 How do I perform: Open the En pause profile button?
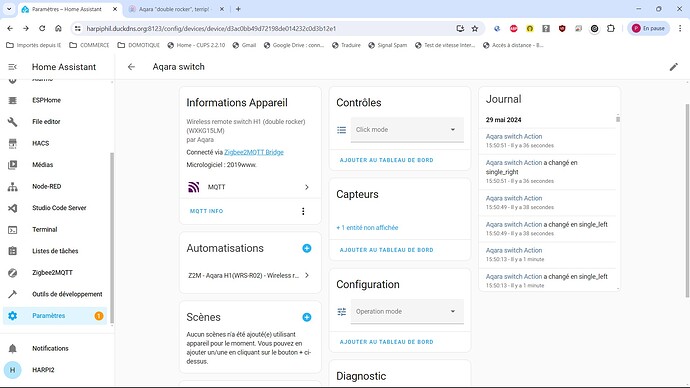click(x=649, y=29)
